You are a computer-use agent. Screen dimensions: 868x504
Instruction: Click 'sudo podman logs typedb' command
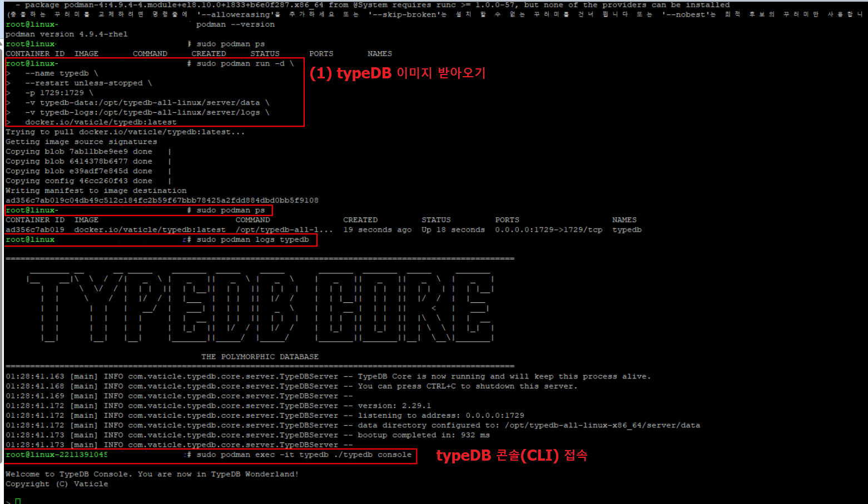coord(252,240)
